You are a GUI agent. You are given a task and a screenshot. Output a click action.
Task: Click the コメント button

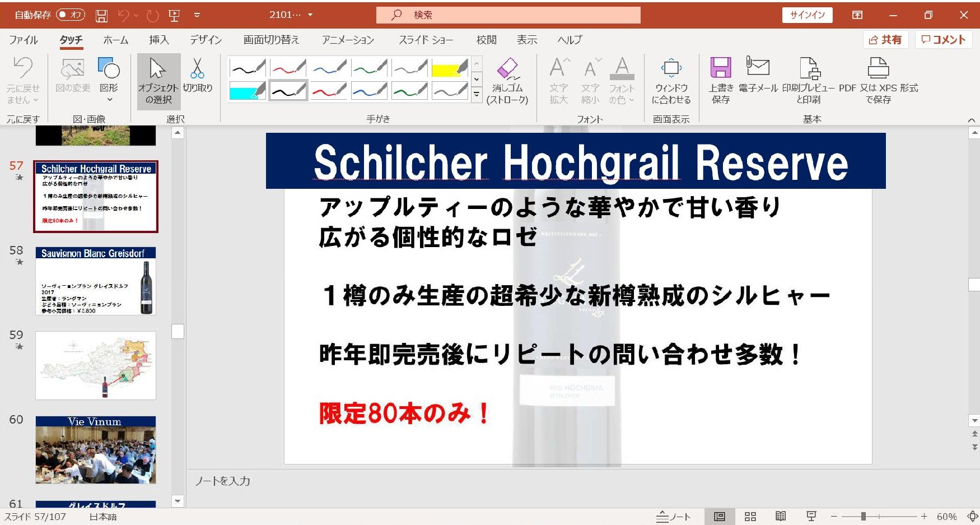(944, 40)
